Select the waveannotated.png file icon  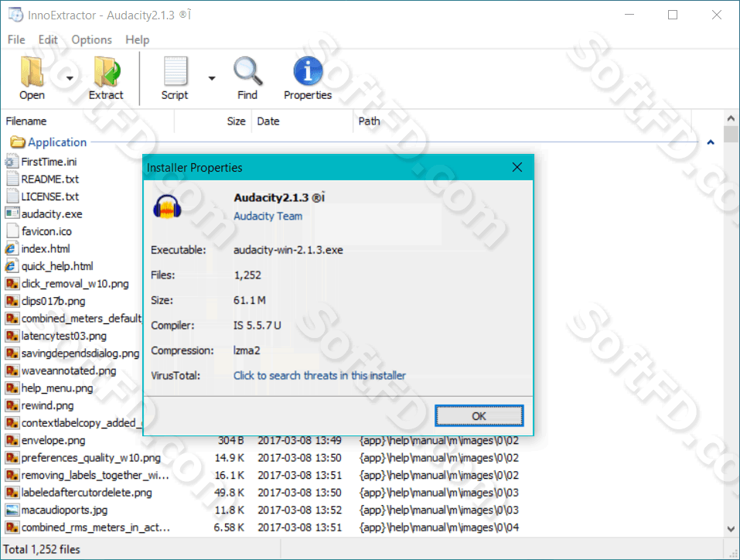pyautogui.click(x=12, y=370)
